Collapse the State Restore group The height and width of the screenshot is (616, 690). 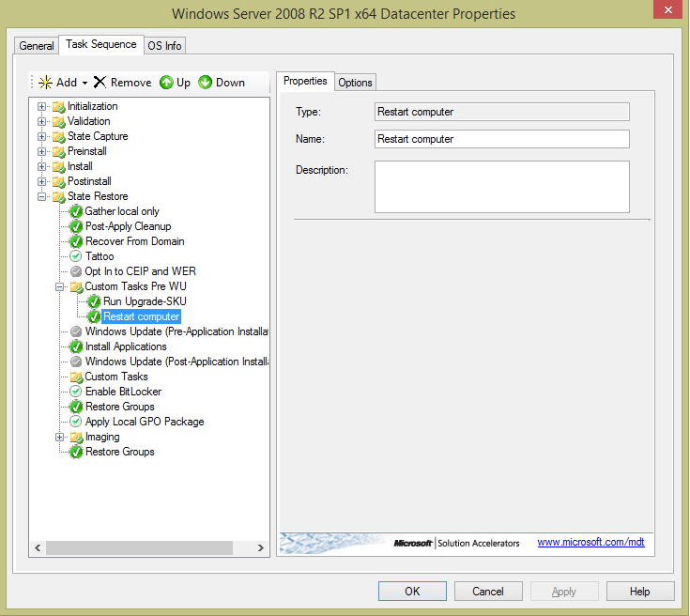pos(42,196)
